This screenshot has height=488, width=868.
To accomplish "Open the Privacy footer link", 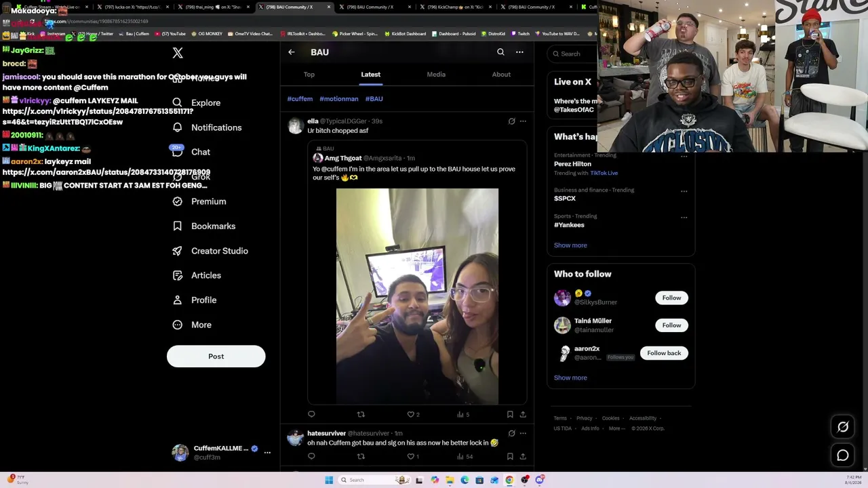I will (585, 418).
